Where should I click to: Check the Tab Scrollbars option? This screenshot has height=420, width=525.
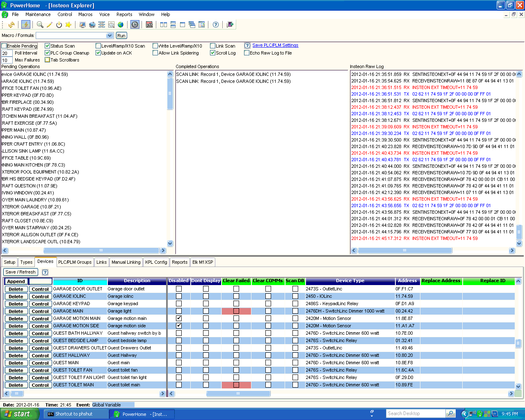(x=47, y=60)
